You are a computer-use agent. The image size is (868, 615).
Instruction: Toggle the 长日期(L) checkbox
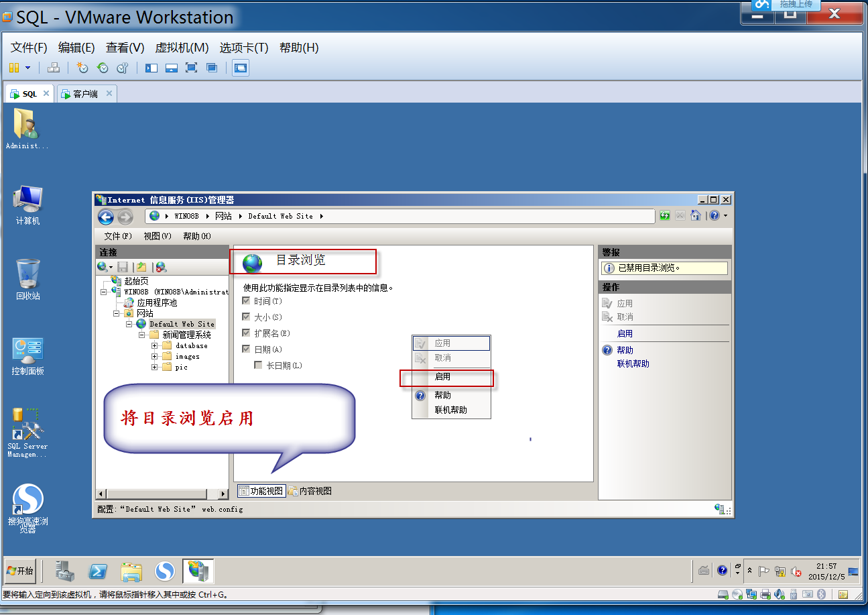(x=258, y=365)
